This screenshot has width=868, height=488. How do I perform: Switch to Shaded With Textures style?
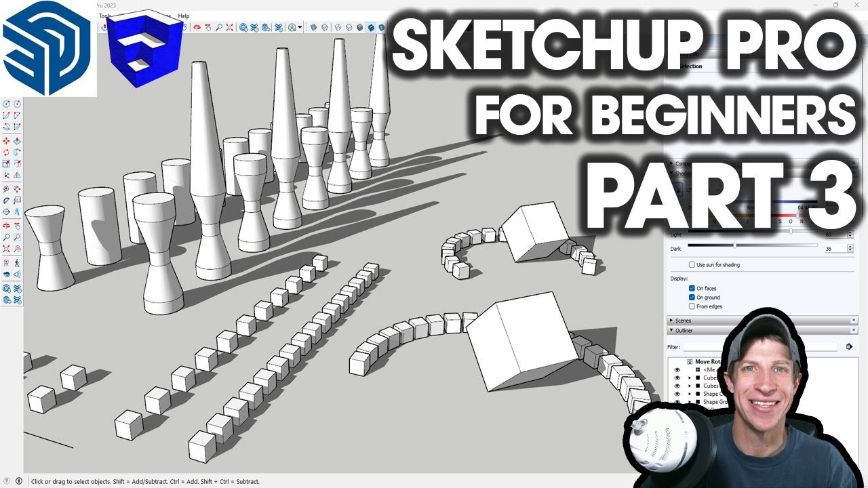(x=370, y=27)
